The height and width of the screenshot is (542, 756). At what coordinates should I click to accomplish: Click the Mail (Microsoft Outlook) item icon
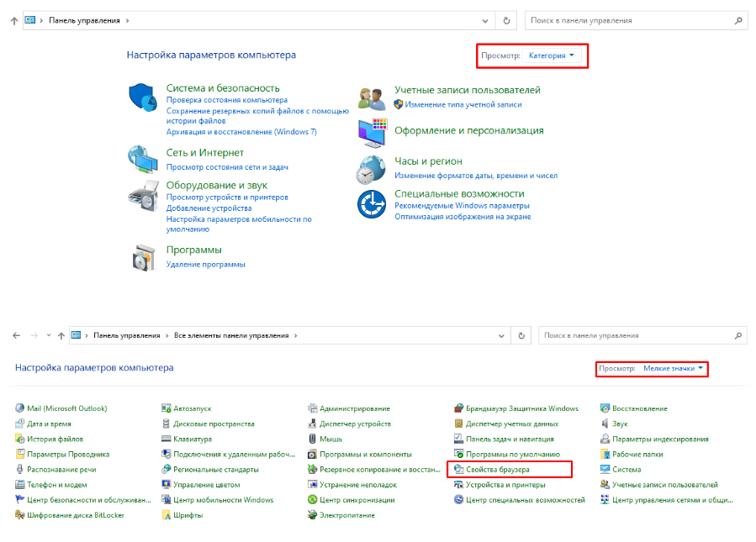20,408
